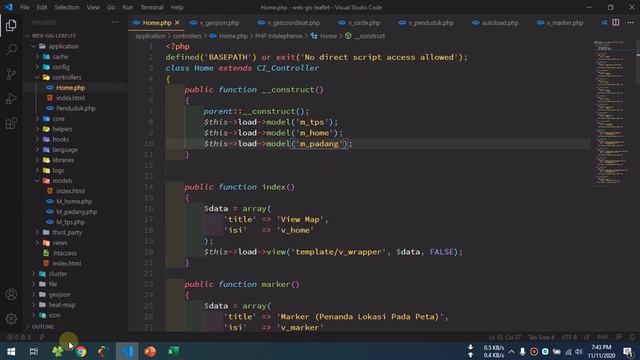The image size is (640, 360).
Task: Click VS Code taskbar icon
Action: point(127,351)
